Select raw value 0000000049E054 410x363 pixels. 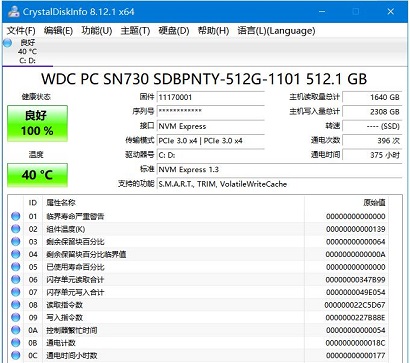click(x=356, y=292)
